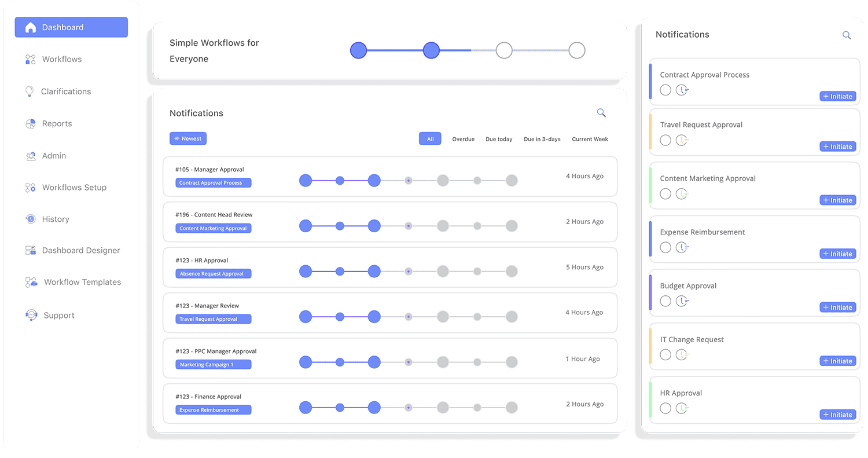Click the Clarifications lightbulb icon
868x458 pixels.
30,91
